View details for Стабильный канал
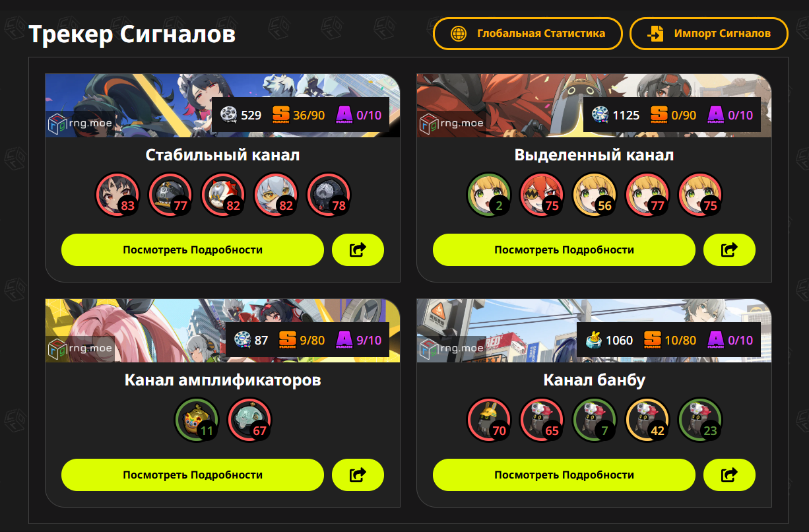 pyautogui.click(x=193, y=249)
